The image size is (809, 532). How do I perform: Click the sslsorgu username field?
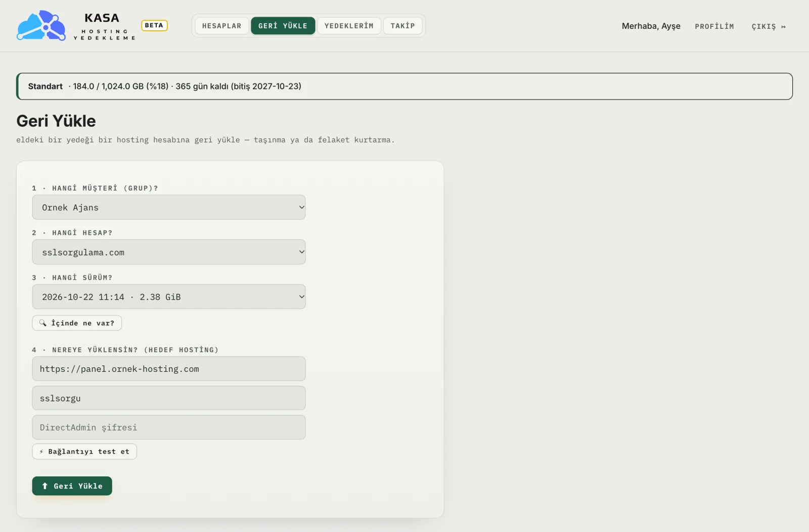[169, 398]
